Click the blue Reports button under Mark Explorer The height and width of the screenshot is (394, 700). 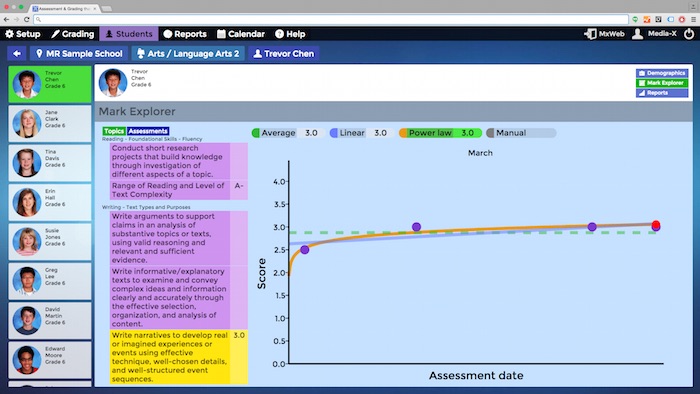[662, 93]
